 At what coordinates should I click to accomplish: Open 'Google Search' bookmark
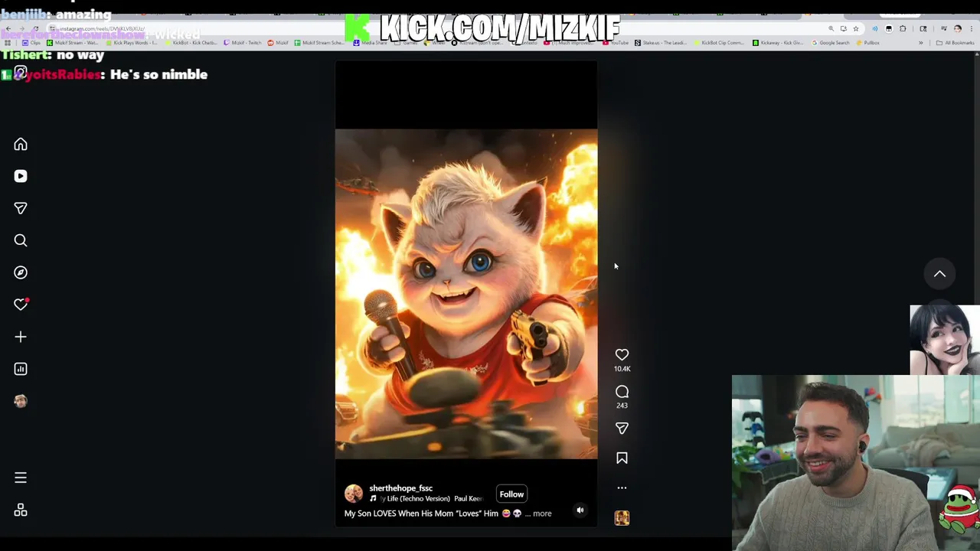pos(831,43)
